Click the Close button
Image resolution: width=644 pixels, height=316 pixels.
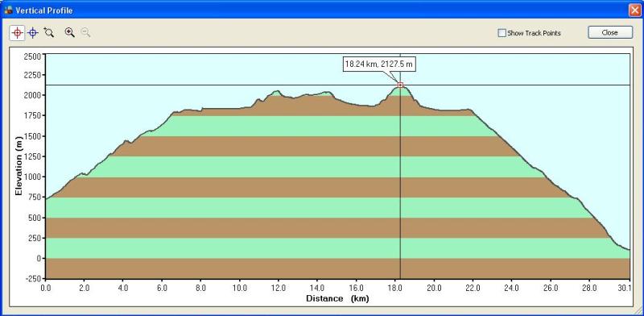pos(610,32)
